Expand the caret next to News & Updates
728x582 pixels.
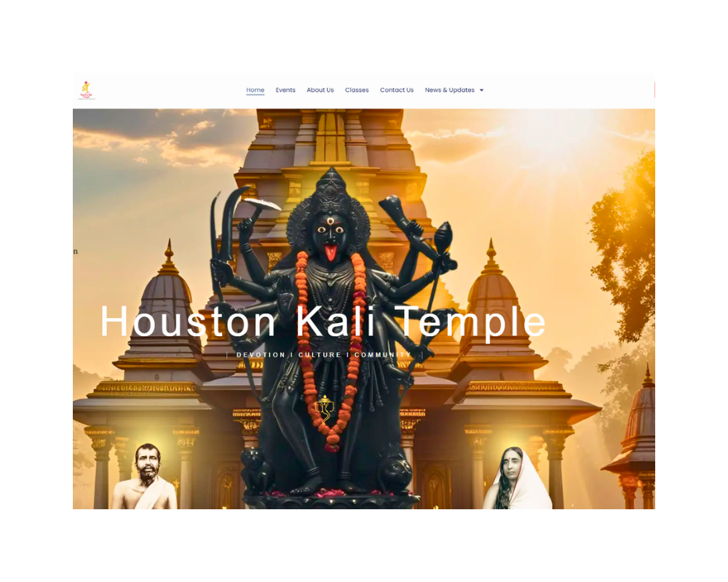[x=482, y=90]
